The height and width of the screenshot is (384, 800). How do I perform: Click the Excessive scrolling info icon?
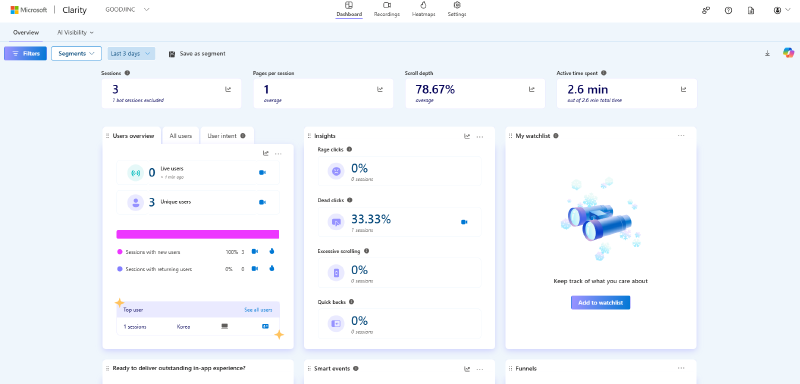(x=366, y=251)
